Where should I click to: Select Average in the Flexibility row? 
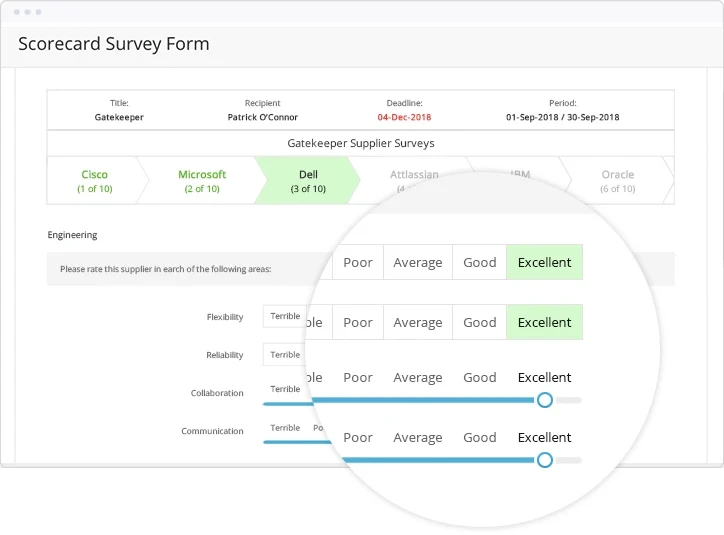tap(418, 322)
